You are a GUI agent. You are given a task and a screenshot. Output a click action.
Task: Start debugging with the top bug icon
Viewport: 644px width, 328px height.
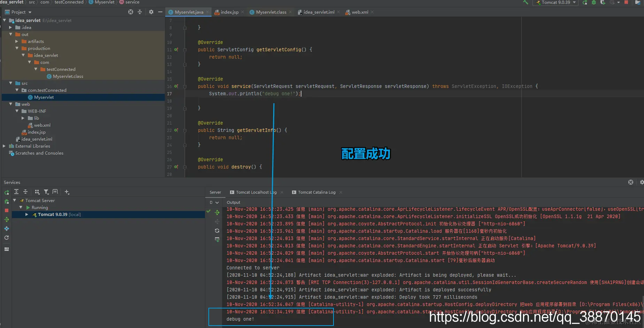594,2
